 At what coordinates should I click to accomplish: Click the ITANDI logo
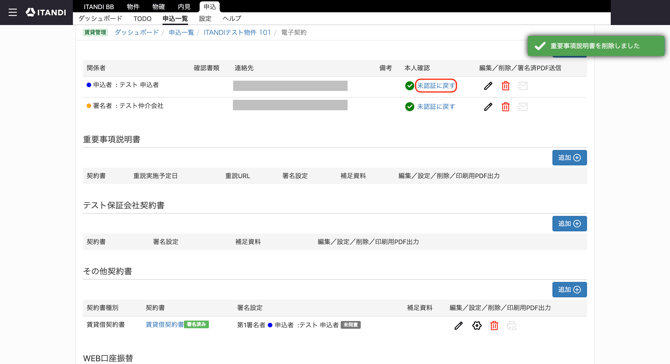coord(46,12)
